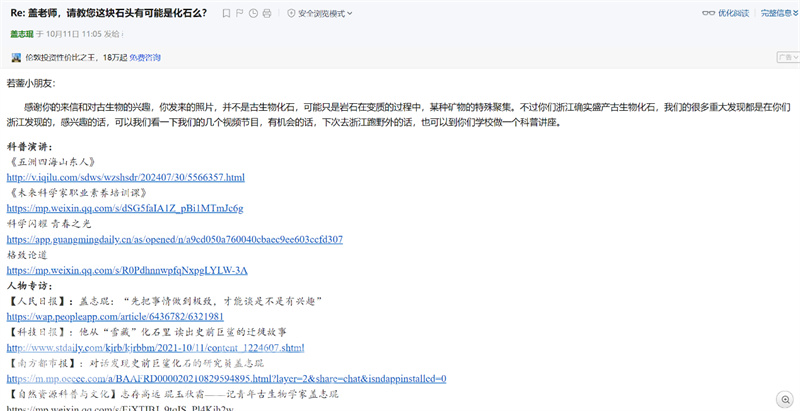800x411 pixels.
Task: Open the wap.peopleapp.com article link
Action: pos(115,317)
